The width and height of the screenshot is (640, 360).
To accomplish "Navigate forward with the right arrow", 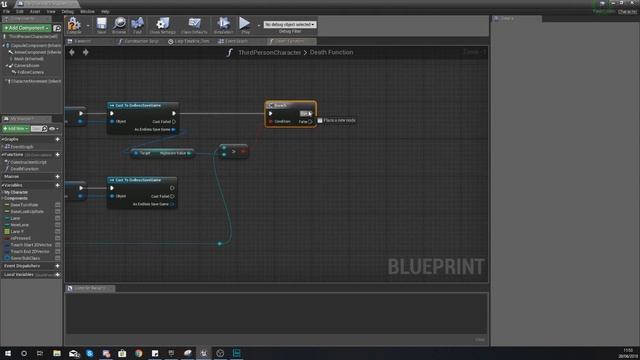I will pyautogui.click(x=86, y=52).
